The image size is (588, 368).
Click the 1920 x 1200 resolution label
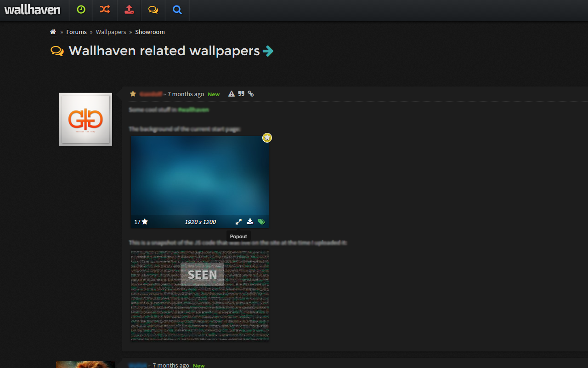coord(200,222)
